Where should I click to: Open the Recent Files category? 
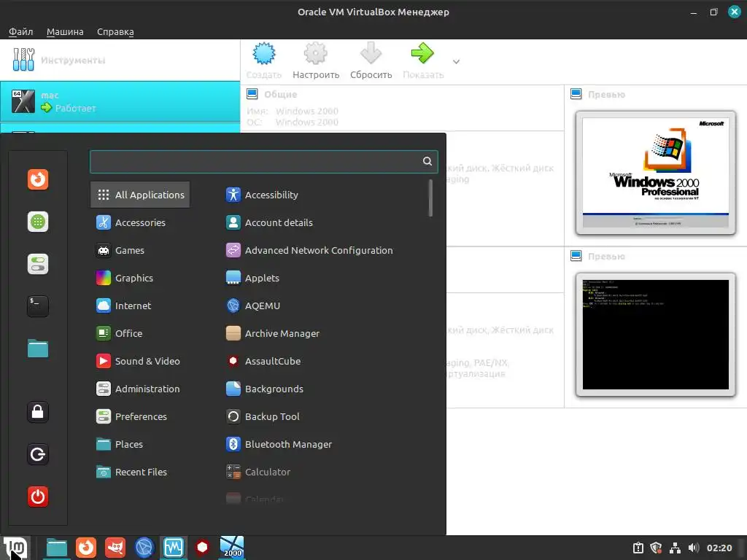tap(140, 472)
